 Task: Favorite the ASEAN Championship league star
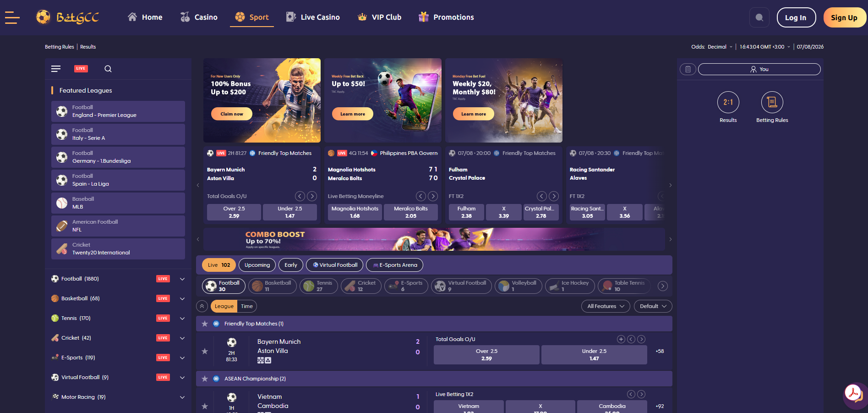(205, 379)
